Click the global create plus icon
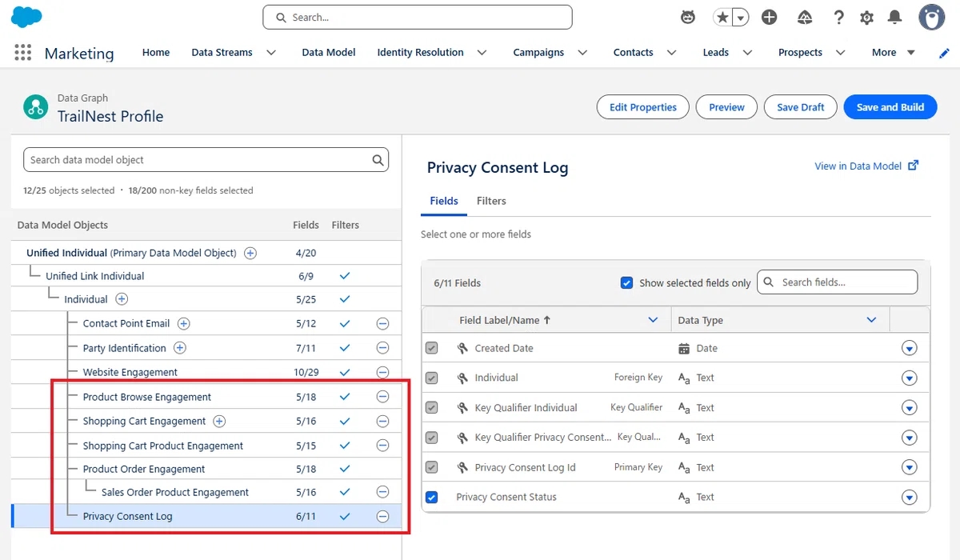Viewport: 960px width, 560px height. tap(770, 17)
